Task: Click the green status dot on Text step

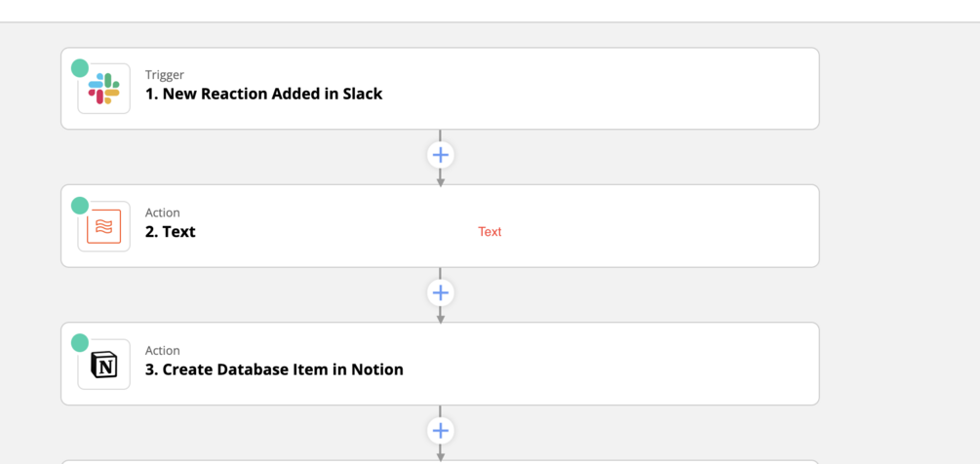Action: pos(80,206)
